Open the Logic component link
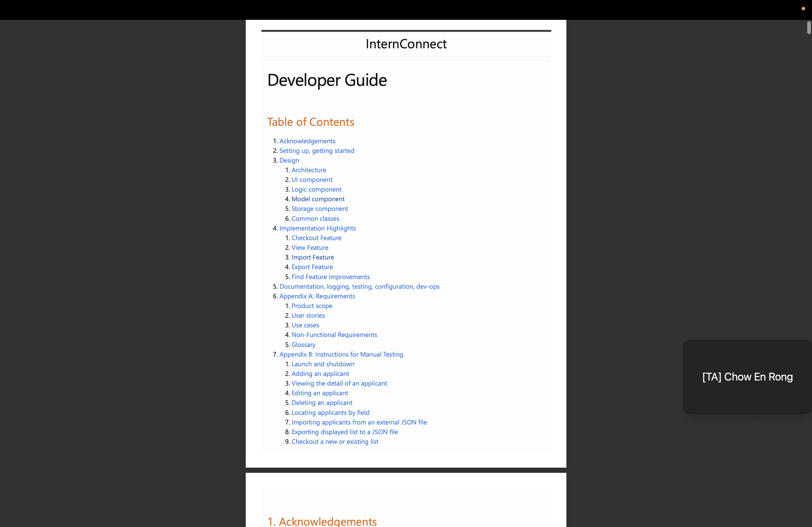 [316, 189]
